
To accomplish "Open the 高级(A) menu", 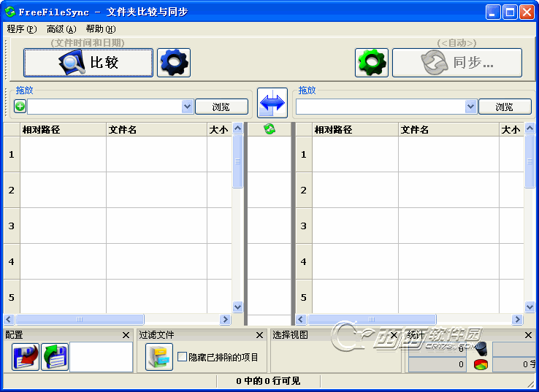I will [61, 29].
